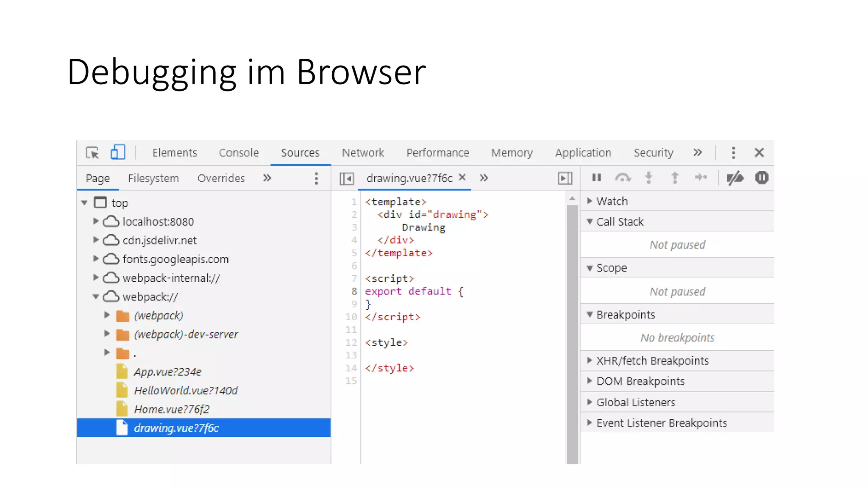868x488 pixels.
Task: Click the localhost:8080 cloud icon
Action: pos(111,221)
